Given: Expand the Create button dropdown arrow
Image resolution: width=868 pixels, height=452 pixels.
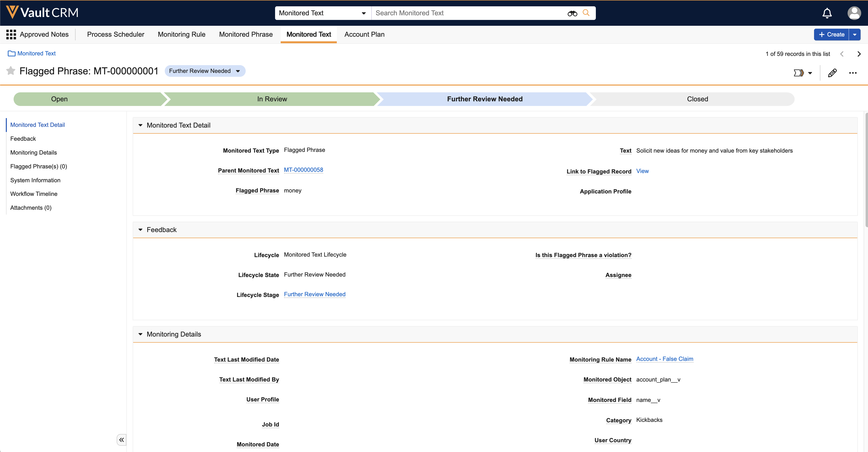Looking at the screenshot, I should click(x=855, y=35).
